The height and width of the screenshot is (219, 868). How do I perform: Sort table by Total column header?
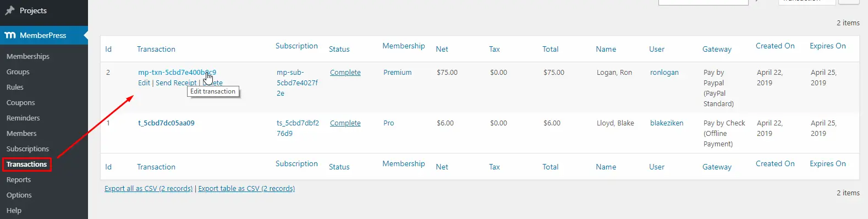point(550,49)
